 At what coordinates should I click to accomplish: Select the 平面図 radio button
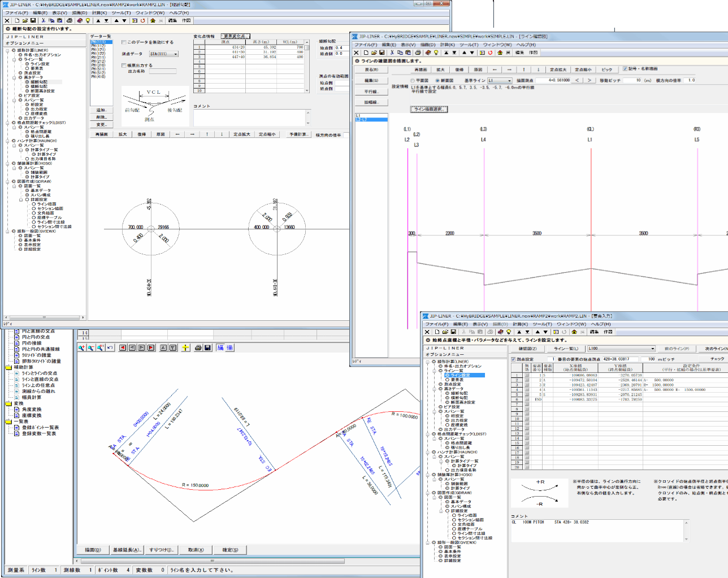point(413,81)
